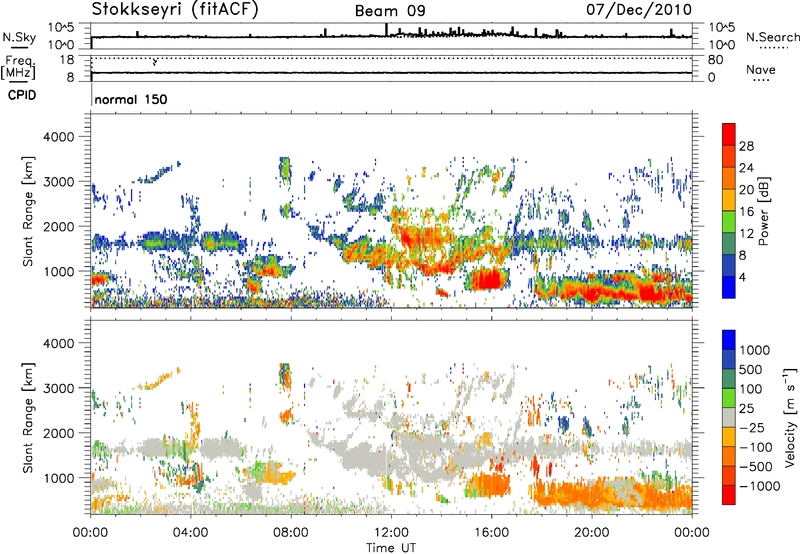Click the 'N.Sky' legend label
Screen dimensions: 800x554
click(19, 37)
